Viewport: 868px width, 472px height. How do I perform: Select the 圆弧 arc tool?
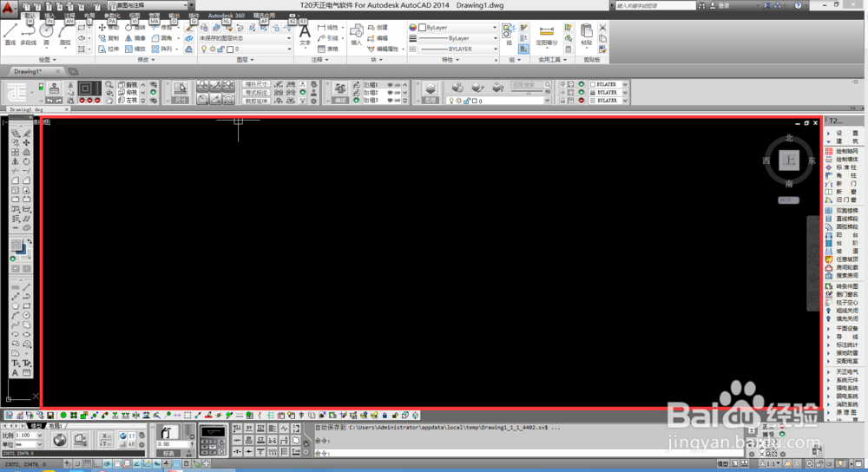pos(65,34)
